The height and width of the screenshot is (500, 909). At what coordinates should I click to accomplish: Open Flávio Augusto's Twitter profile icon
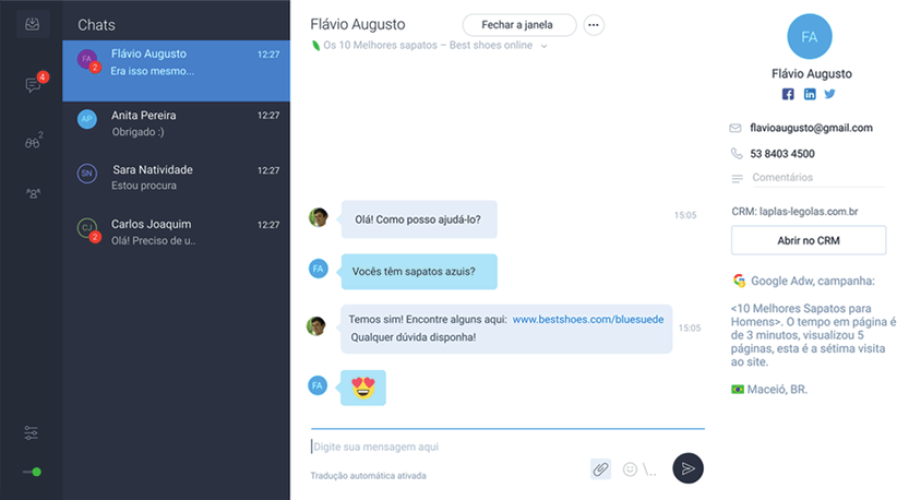(x=830, y=93)
